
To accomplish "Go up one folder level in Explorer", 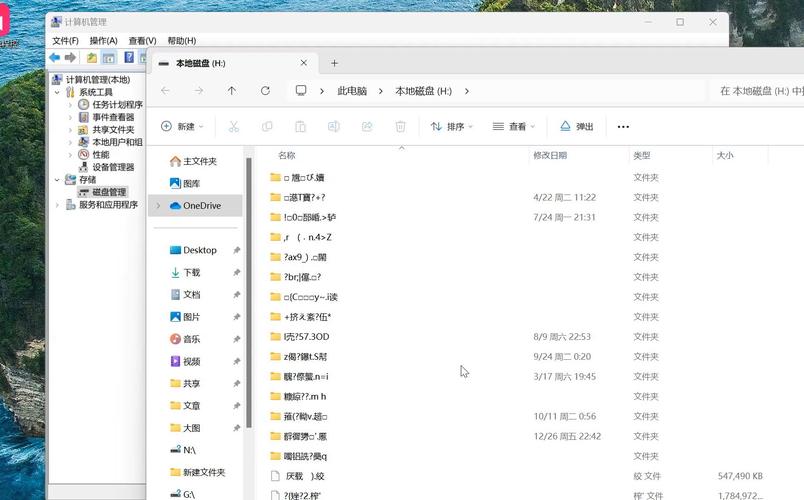I will tap(232, 91).
